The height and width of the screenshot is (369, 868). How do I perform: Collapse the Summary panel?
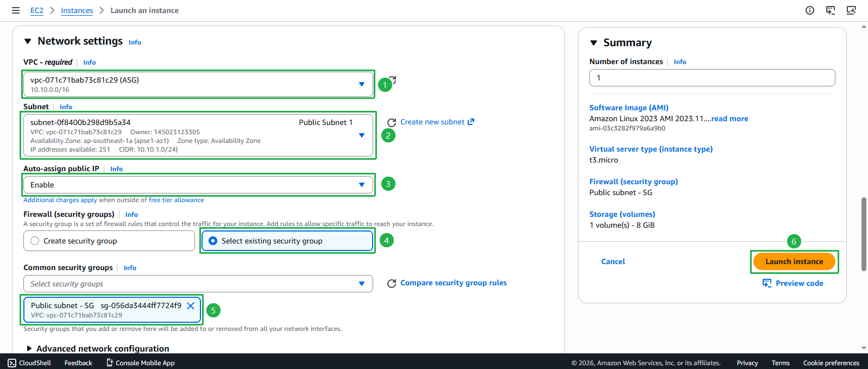coord(594,43)
